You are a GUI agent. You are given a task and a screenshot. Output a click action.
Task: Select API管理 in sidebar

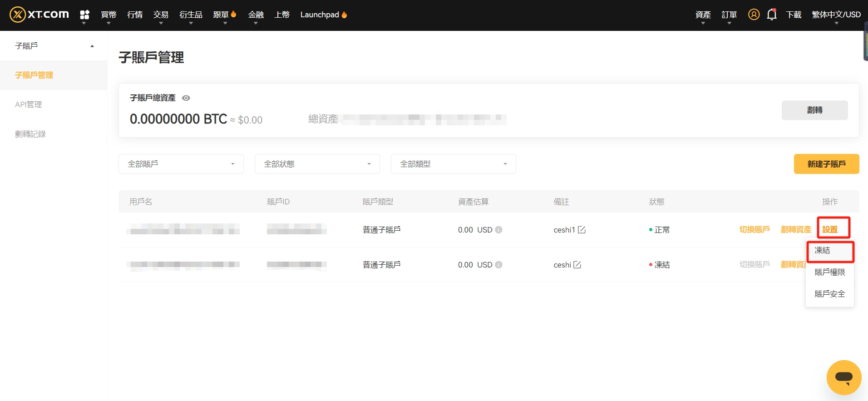click(x=29, y=104)
